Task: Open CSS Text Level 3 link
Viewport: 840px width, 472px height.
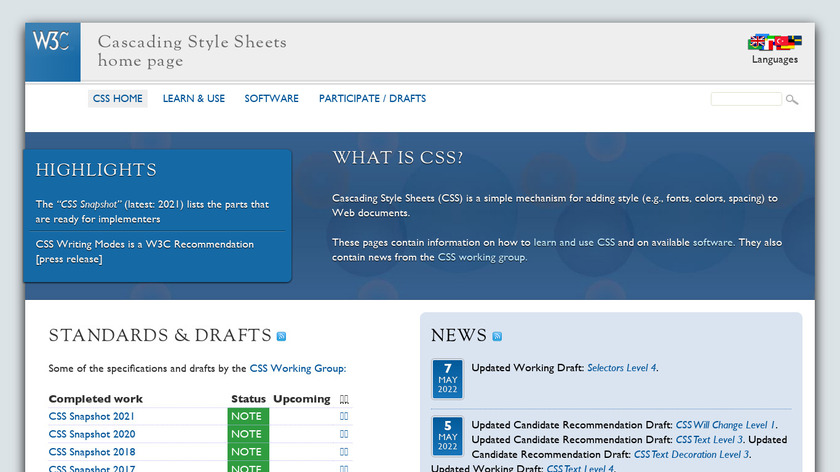Action: click(709, 440)
